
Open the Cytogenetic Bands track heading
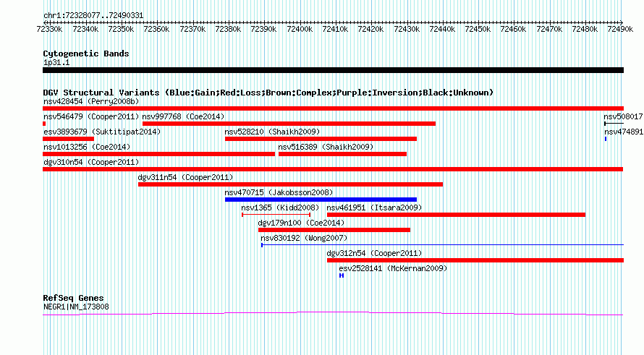[x=86, y=54]
